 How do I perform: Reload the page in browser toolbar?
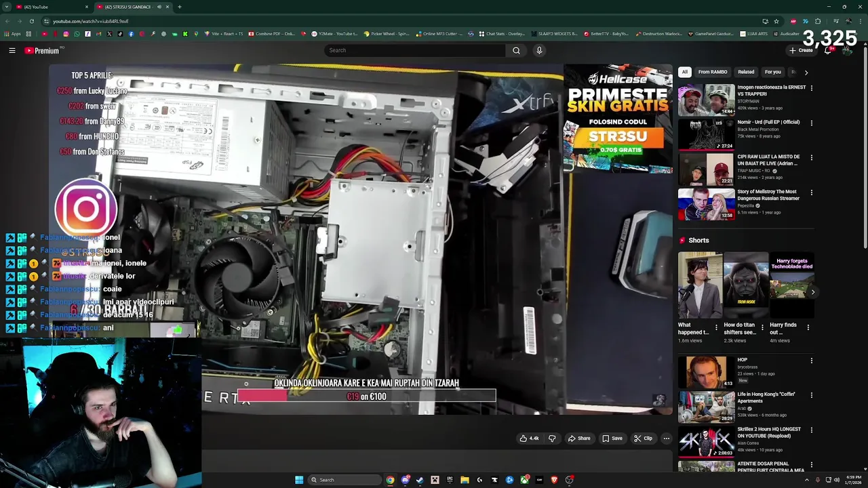pos(31,21)
